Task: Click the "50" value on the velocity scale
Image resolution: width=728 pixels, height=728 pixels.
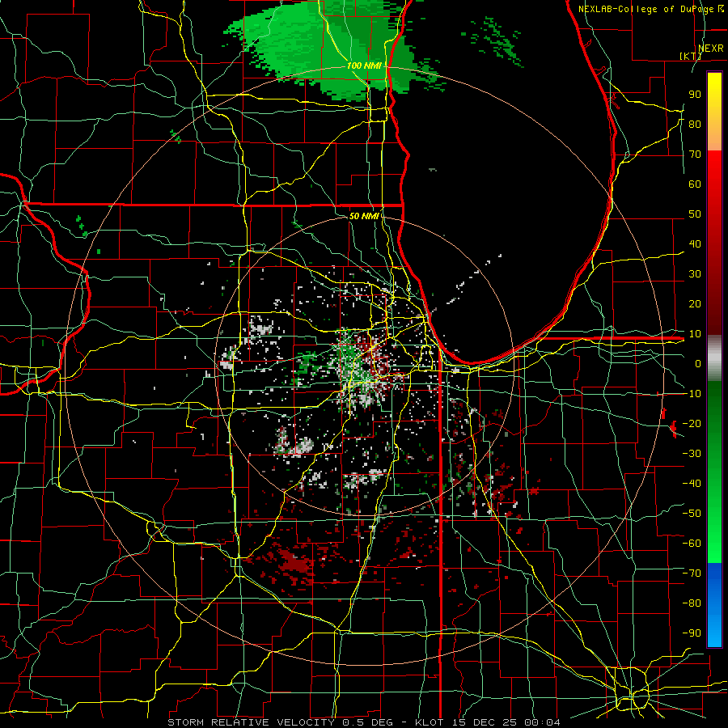Action: pos(695,214)
